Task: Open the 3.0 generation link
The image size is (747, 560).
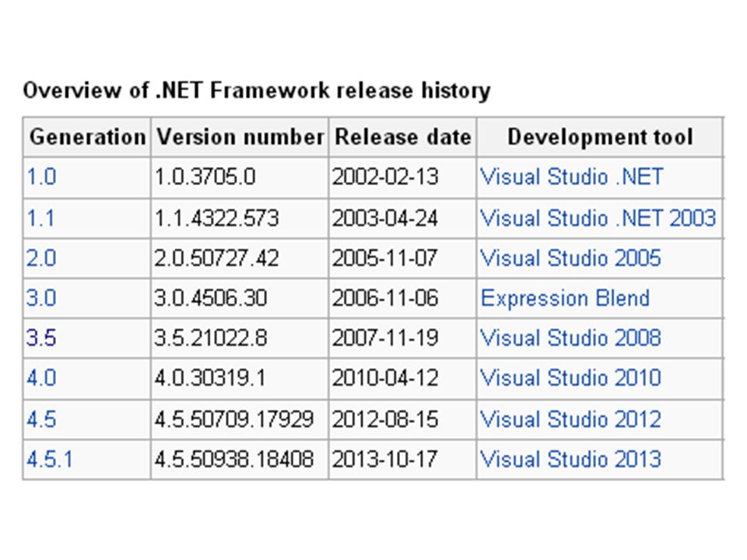Action: pos(41,299)
